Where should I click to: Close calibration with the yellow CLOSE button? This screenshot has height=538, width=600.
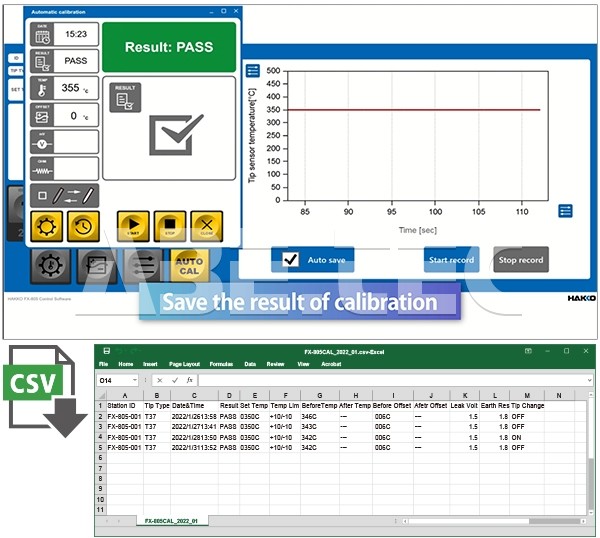(x=207, y=227)
